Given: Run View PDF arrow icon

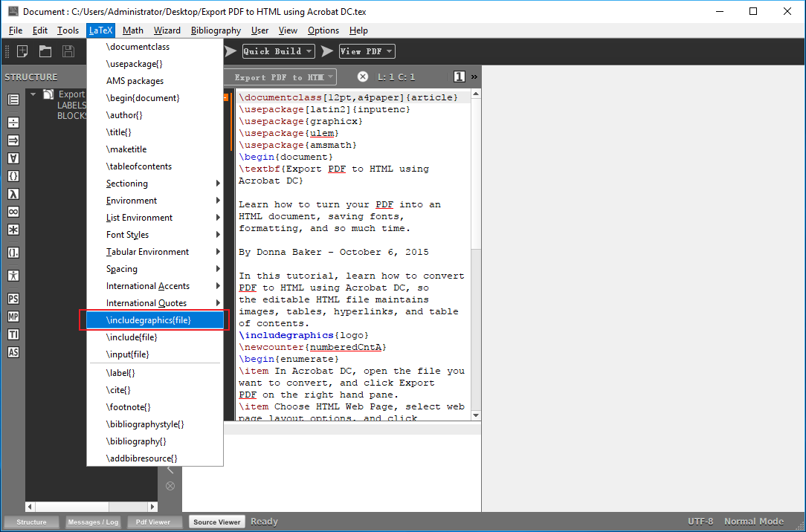Looking at the screenshot, I should point(327,51).
